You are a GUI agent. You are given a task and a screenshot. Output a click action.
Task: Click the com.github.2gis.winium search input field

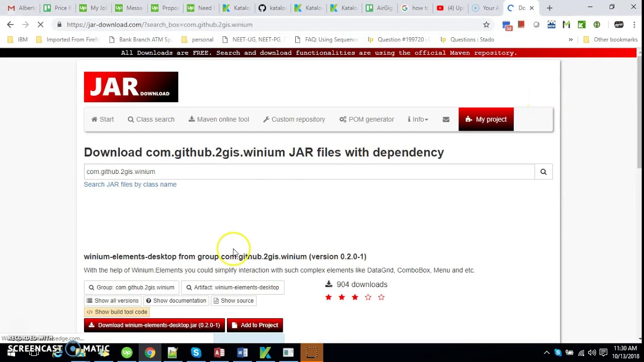[309, 172]
